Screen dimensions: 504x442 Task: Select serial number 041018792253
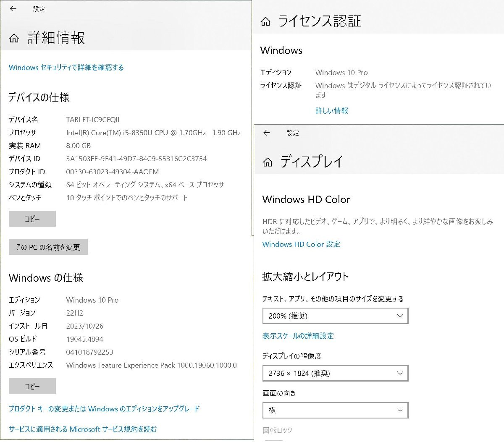[90, 352]
